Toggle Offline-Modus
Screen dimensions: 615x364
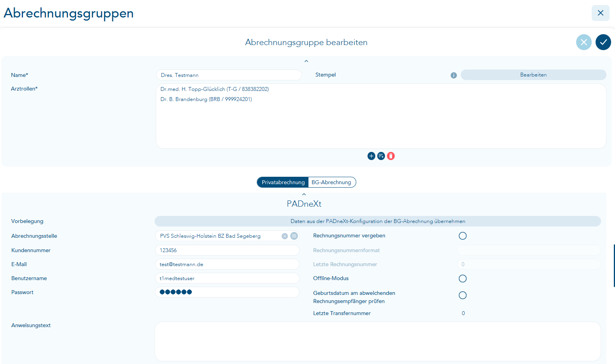coord(462,279)
